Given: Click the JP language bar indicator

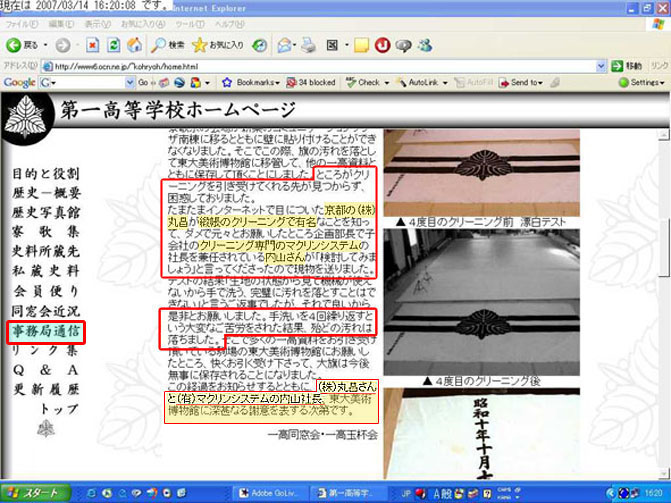Looking at the screenshot, I should 406,493.
